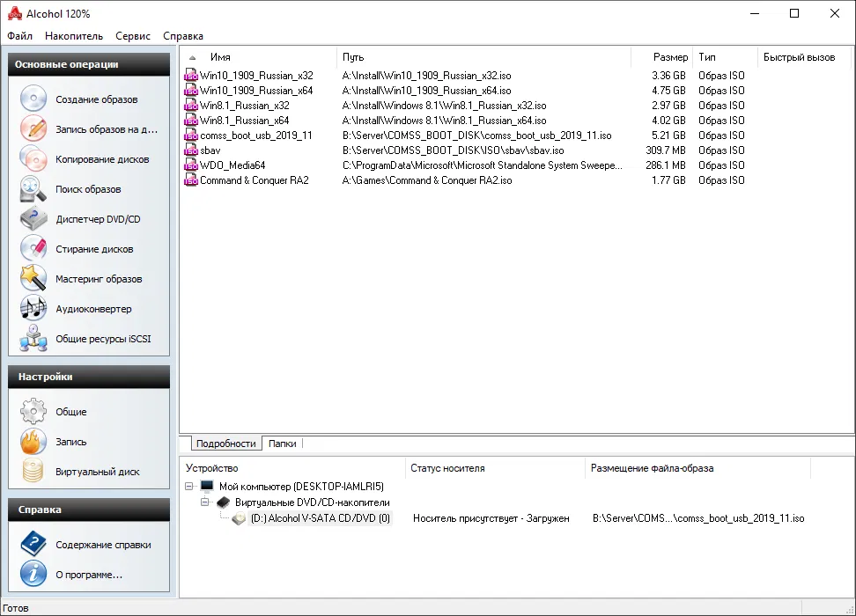Image resolution: width=856 pixels, height=616 pixels.
Task: Sort the list by Размер column header
Action: tap(661, 56)
